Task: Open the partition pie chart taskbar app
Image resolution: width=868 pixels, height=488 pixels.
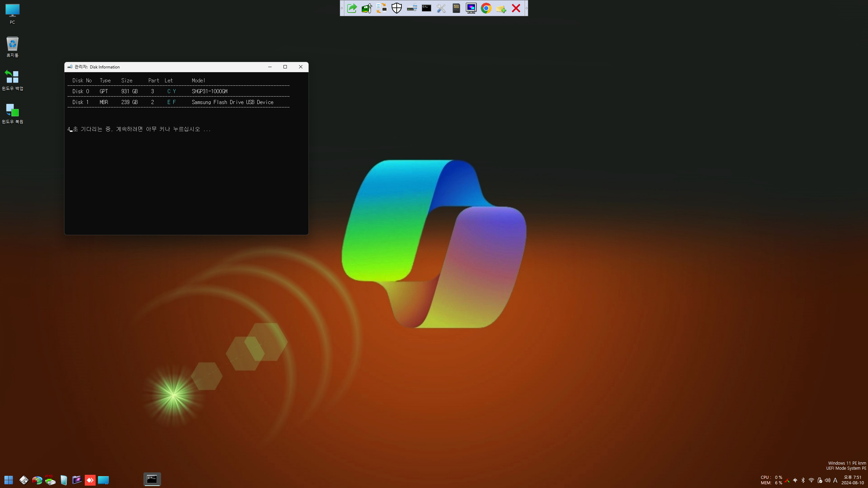Action: pos(37,480)
